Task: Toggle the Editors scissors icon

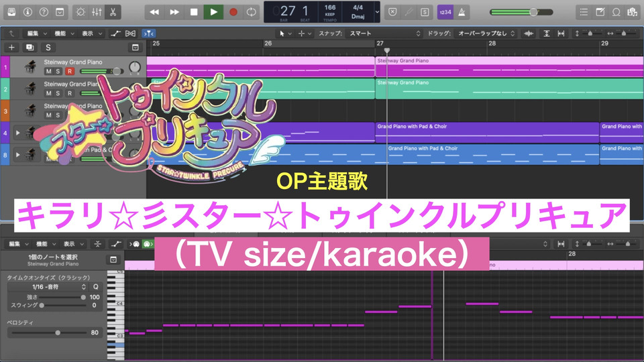Action: pos(113,12)
